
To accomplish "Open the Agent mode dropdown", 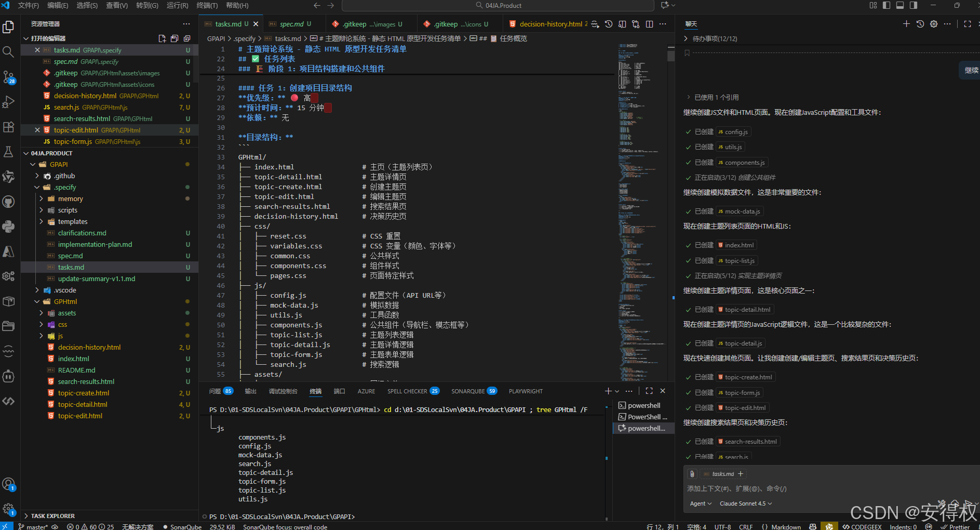I will 701,504.
